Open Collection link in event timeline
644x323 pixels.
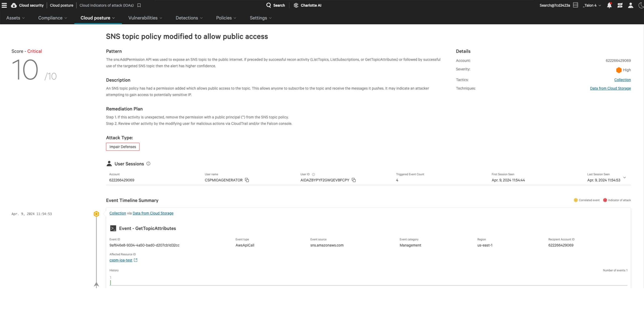coord(117,213)
